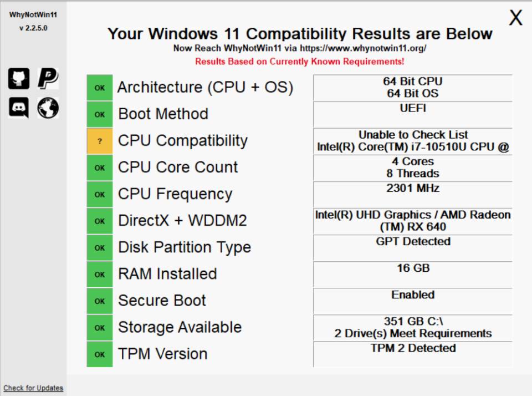Click the OK indicator beside Secure Boot

point(99,301)
